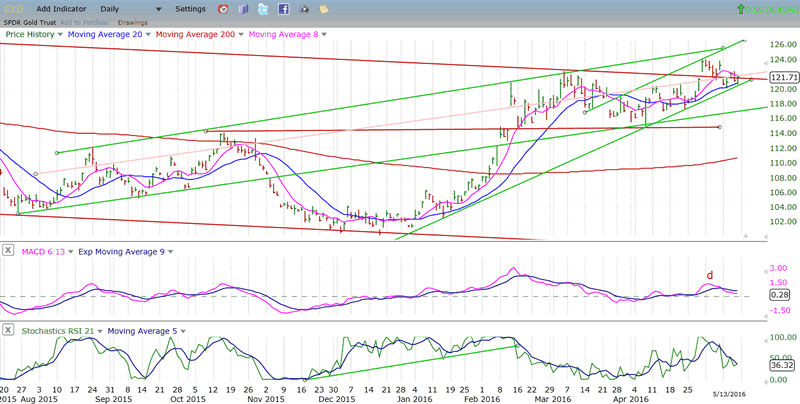Image resolution: width=800 pixels, height=404 pixels.
Task: Close the MACD indicator panel
Action: tap(8, 249)
